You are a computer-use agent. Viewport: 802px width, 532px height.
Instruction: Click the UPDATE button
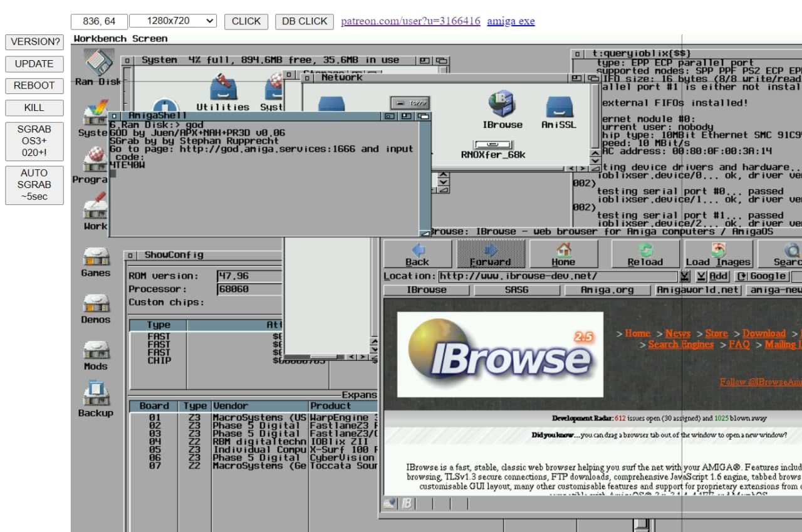tap(34, 64)
